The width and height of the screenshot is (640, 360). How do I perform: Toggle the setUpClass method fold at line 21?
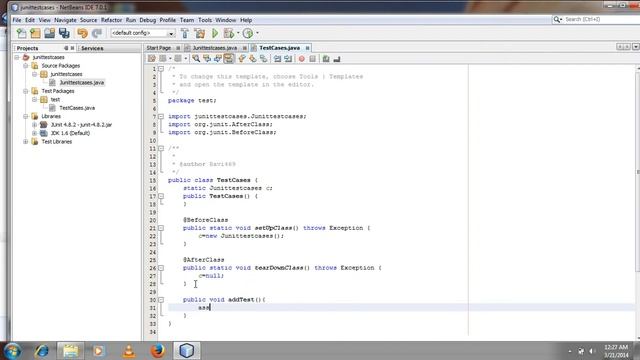pyautogui.click(x=161, y=228)
